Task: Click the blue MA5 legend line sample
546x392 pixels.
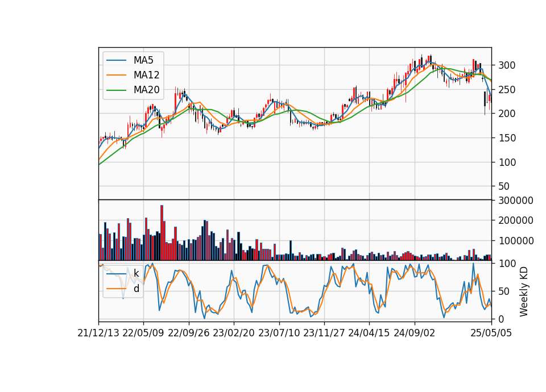Action: point(116,60)
